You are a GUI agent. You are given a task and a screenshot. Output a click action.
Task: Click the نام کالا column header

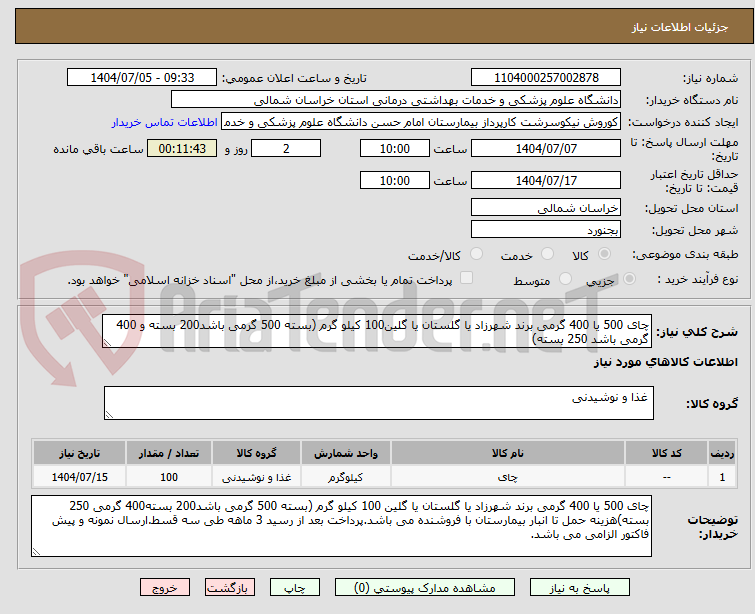click(508, 453)
